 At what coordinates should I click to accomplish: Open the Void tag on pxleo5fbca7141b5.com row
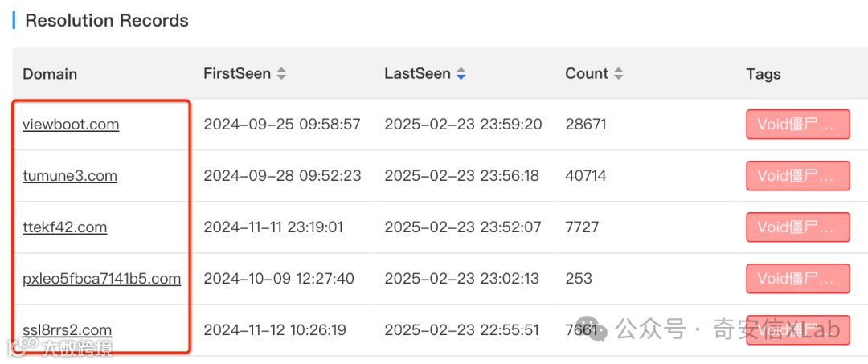[x=797, y=279]
